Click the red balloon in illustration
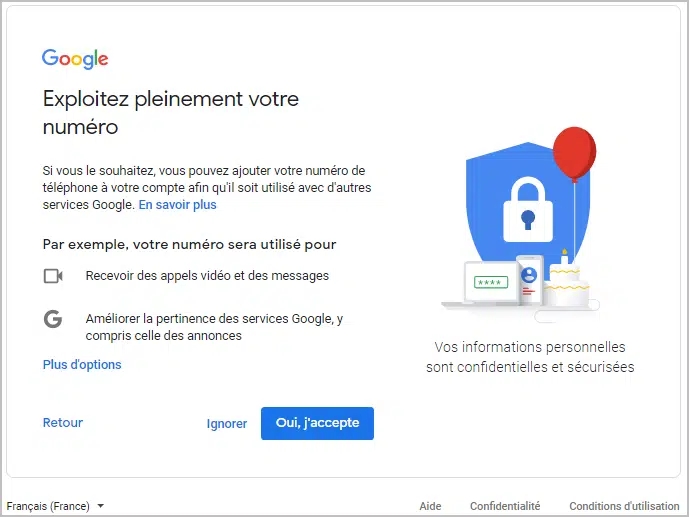689x517 pixels. pos(574,154)
